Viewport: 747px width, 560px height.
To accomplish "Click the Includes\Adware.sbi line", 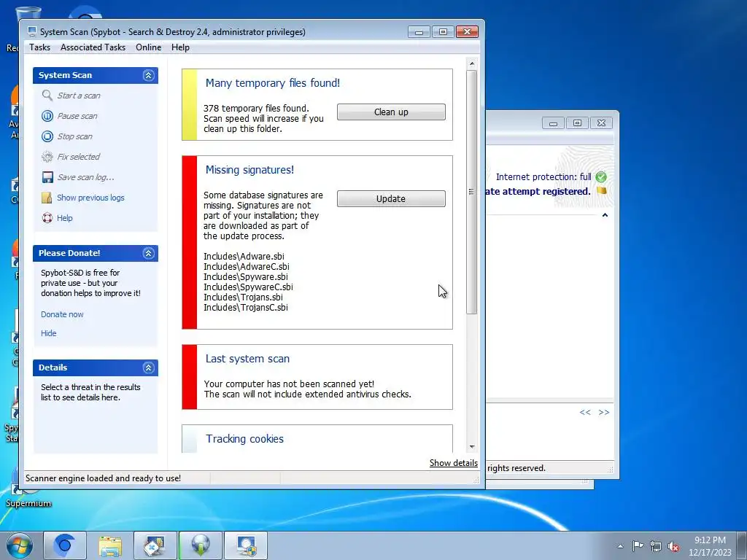I will click(244, 256).
